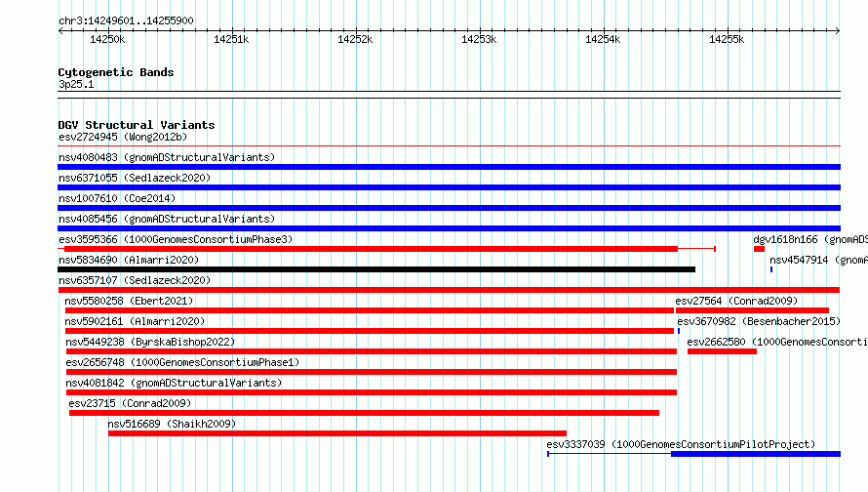Select the blue nsv6371055 variant bar
868x492 pixels.
tap(449, 187)
